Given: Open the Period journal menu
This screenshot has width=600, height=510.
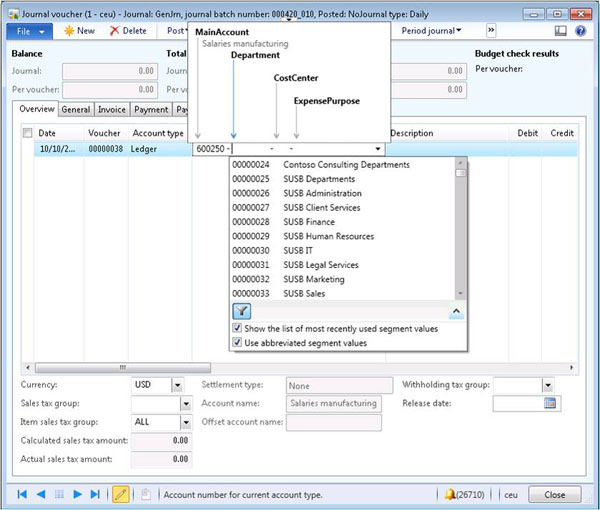Looking at the screenshot, I should pyautogui.click(x=431, y=31).
